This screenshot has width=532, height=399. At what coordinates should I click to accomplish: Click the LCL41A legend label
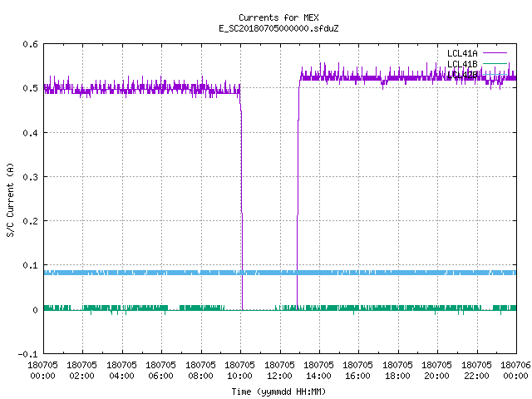pyautogui.click(x=462, y=53)
